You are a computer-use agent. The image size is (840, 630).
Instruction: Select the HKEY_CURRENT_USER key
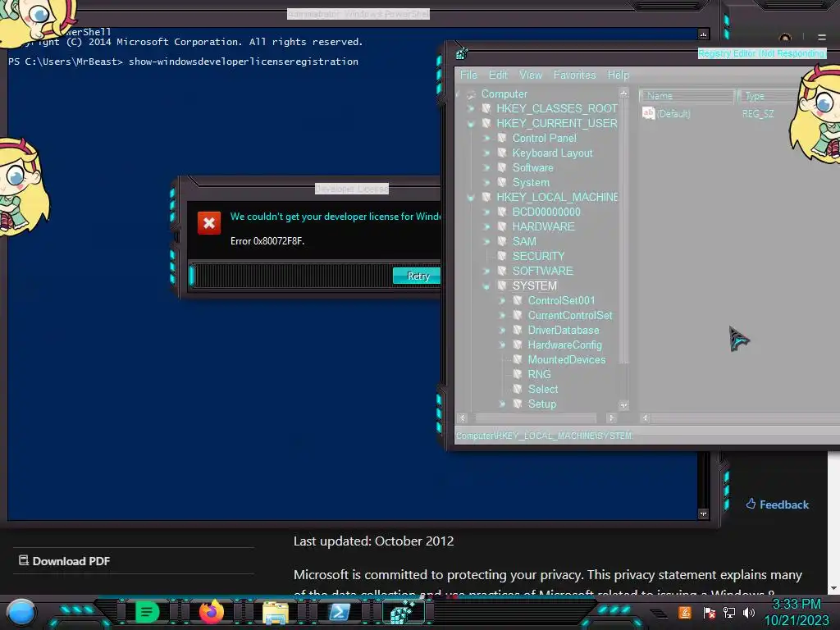[x=557, y=123]
